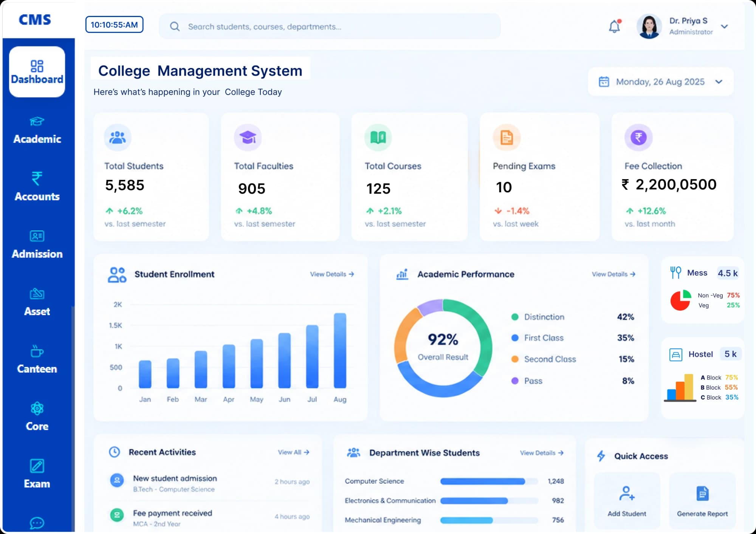The width and height of the screenshot is (756, 534).
Task: Click View All in Recent Activities
Action: pyautogui.click(x=294, y=452)
